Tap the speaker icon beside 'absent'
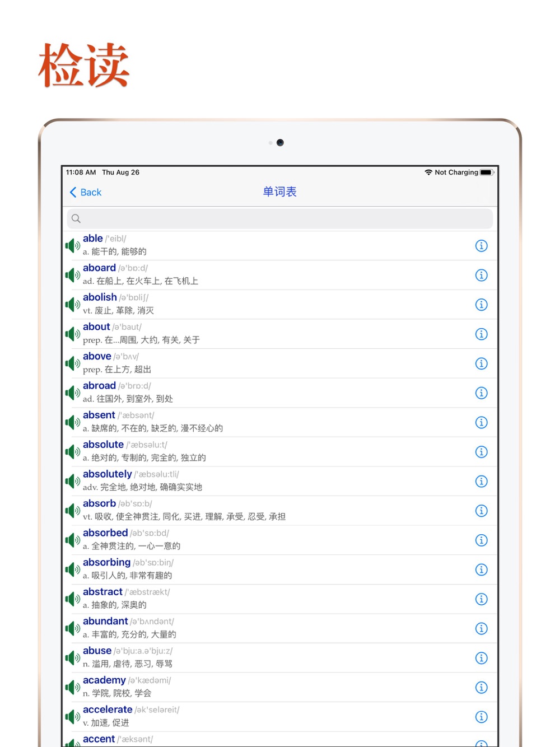This screenshot has width=560, height=747. point(72,422)
